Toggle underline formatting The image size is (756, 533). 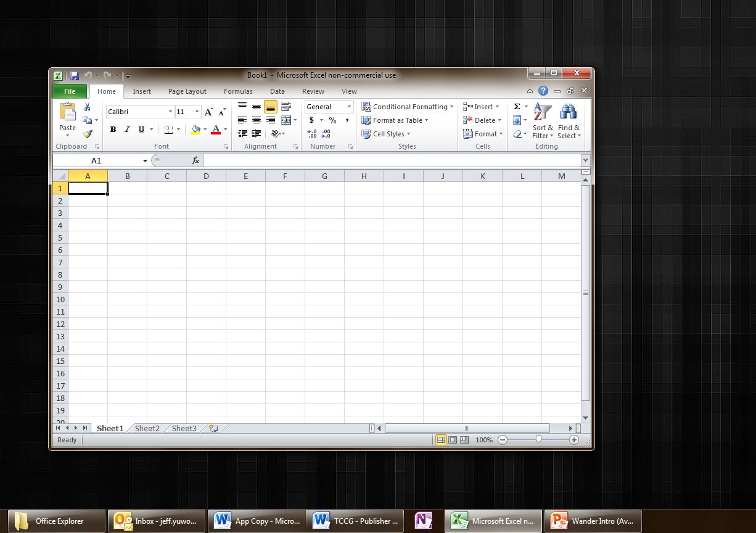click(x=141, y=130)
